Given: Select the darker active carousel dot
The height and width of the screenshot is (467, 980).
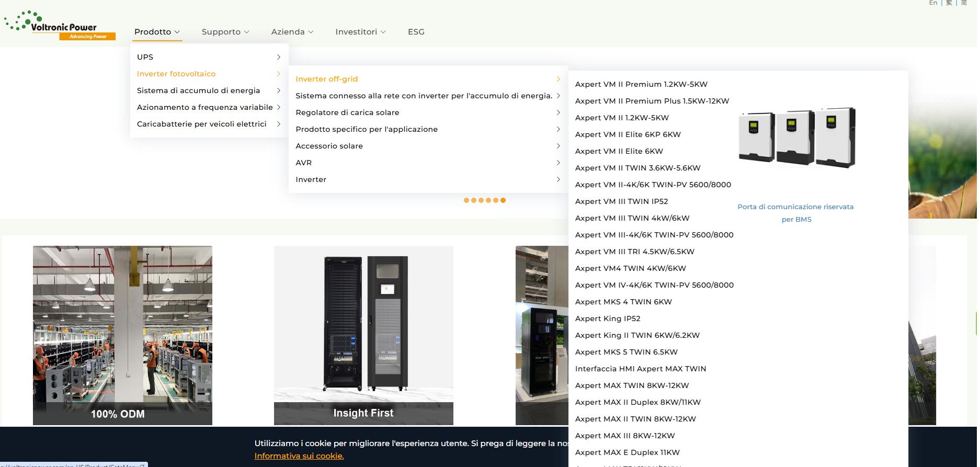Looking at the screenshot, I should (x=503, y=200).
